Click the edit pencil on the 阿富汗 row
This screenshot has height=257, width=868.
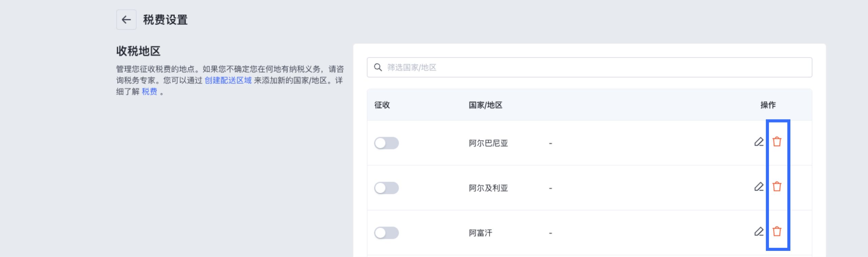point(759,232)
